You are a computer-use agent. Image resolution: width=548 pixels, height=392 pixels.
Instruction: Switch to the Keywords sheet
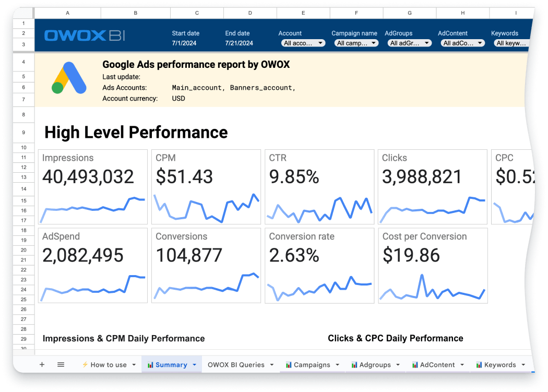coord(500,365)
